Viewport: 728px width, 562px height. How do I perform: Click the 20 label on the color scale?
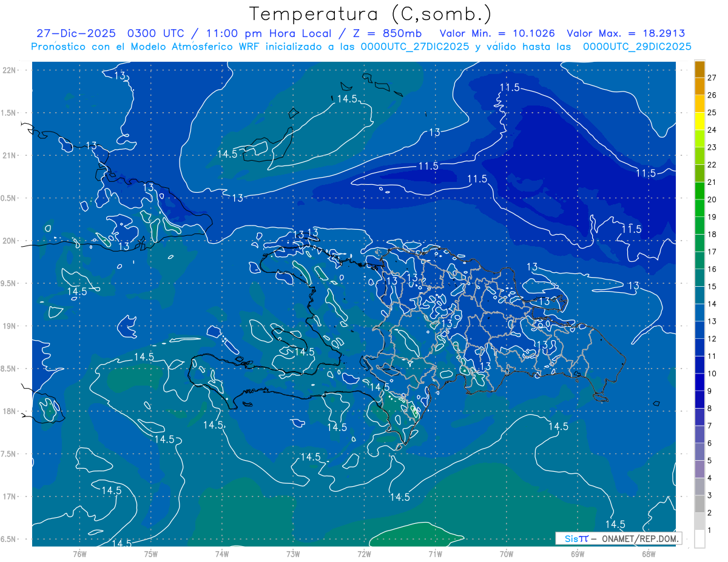[x=712, y=199]
